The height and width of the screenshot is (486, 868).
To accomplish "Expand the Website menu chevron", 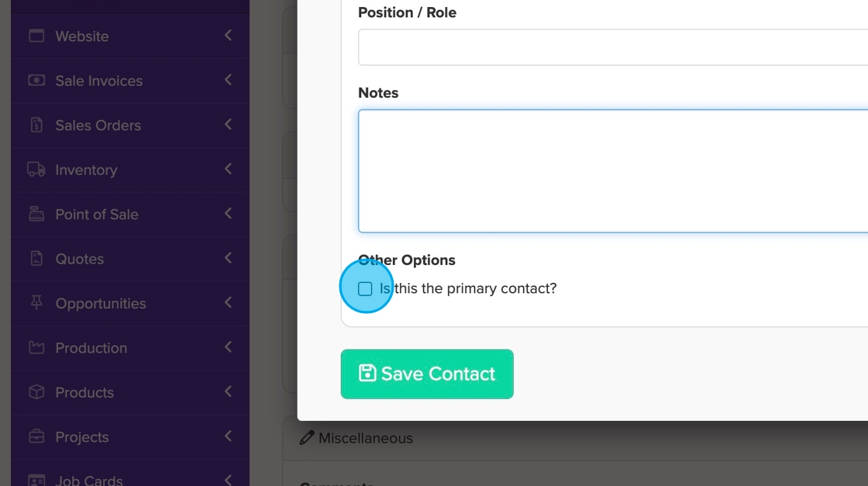I will point(228,36).
